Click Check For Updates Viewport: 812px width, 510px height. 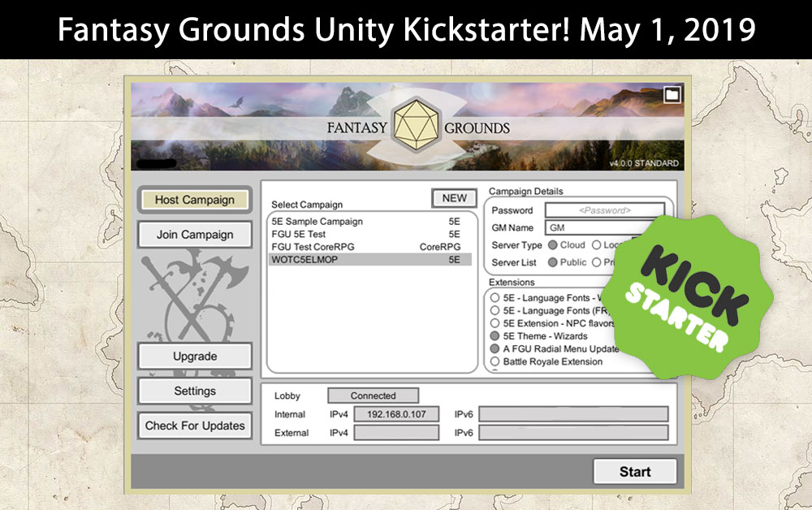coord(195,426)
